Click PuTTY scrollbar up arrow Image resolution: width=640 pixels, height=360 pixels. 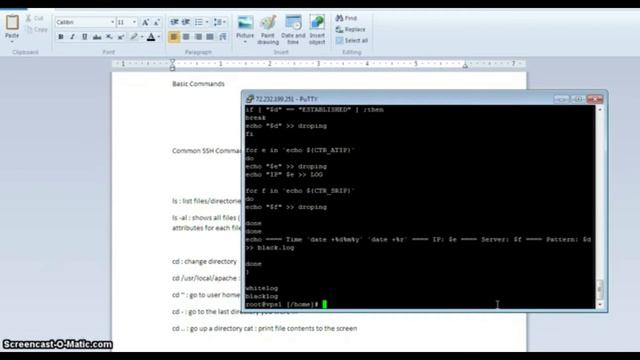coord(600,109)
